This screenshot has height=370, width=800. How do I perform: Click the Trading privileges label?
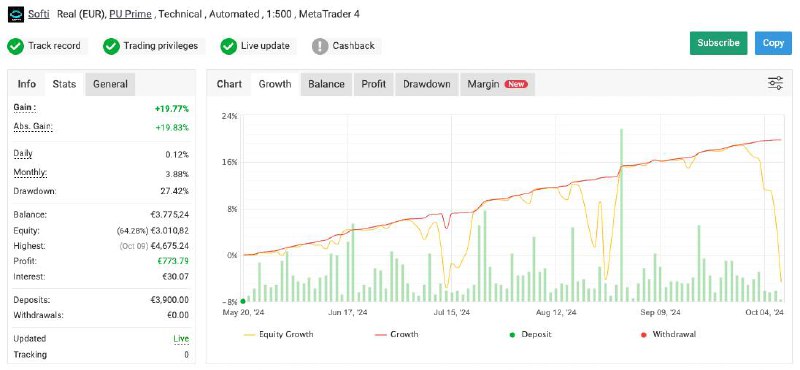coord(161,46)
